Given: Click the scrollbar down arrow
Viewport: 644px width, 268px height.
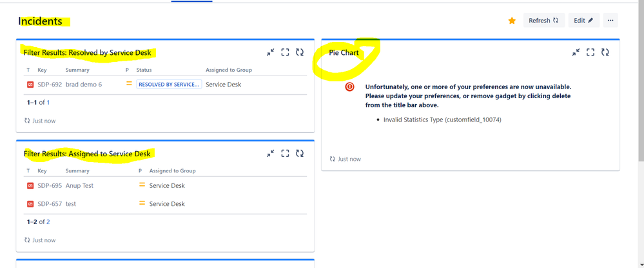Looking at the screenshot, I should 641,265.
